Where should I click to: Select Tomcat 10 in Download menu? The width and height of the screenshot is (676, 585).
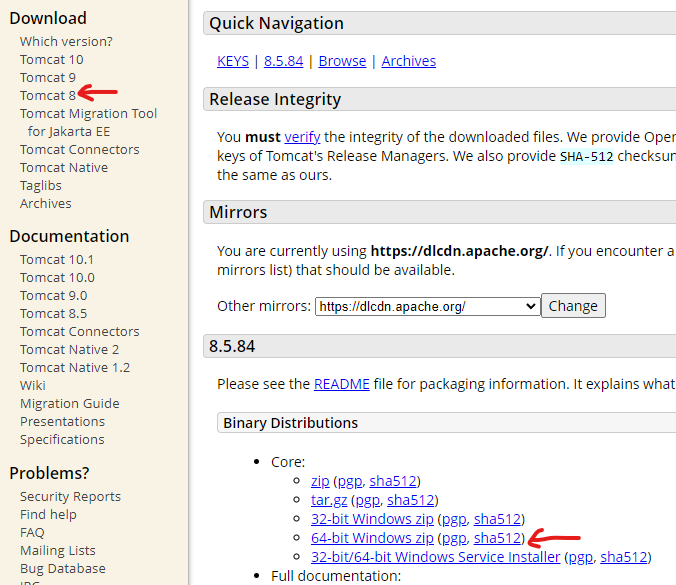(x=51, y=59)
